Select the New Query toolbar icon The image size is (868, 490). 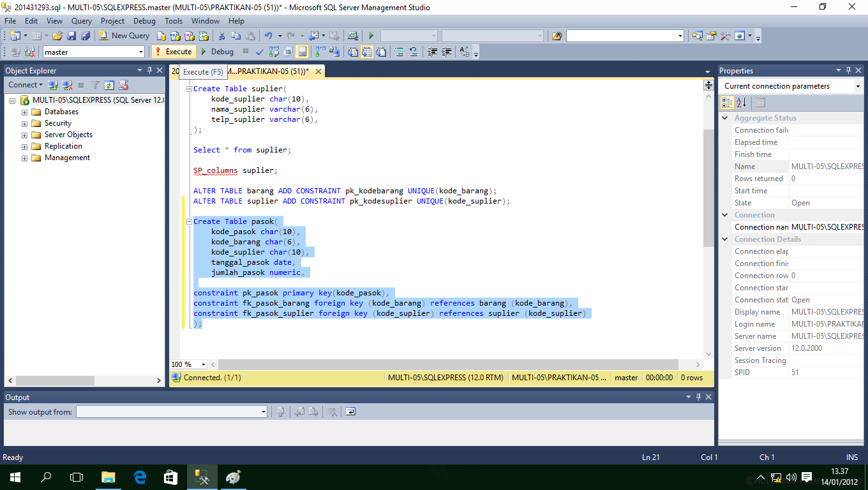coord(124,36)
